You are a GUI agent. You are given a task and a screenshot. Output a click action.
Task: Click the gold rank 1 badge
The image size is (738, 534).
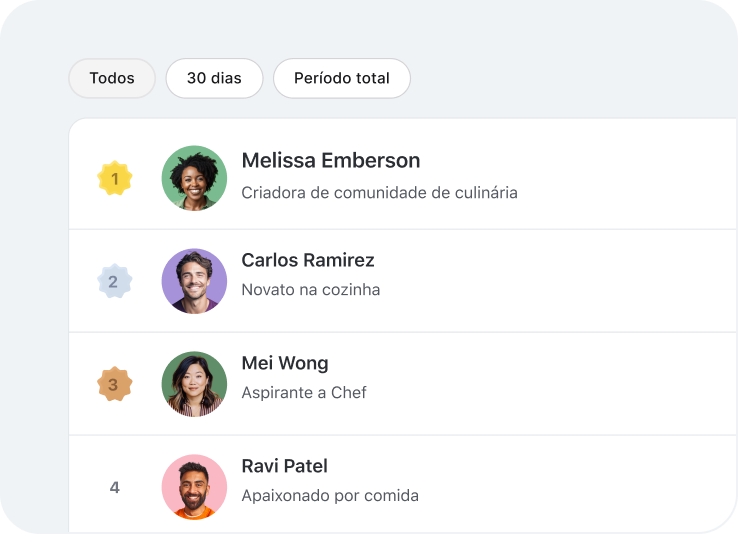pyautogui.click(x=114, y=178)
